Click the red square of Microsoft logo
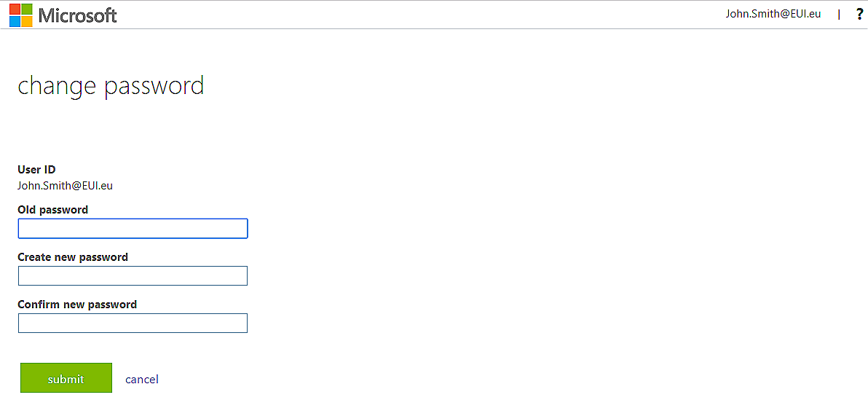The width and height of the screenshot is (868, 400). point(15,9)
